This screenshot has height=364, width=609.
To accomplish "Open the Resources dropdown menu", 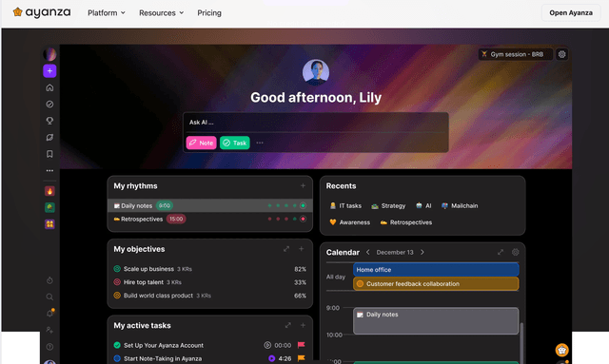I will (161, 12).
